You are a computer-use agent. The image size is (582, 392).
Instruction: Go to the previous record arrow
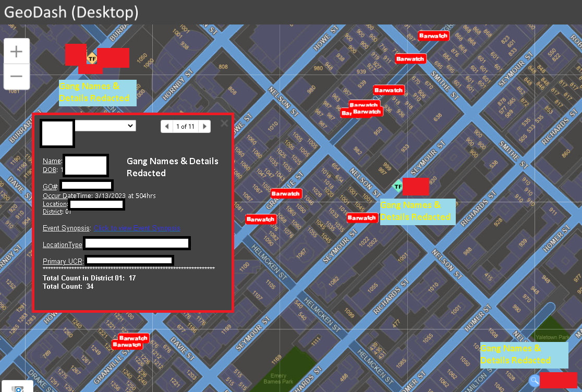coord(167,127)
